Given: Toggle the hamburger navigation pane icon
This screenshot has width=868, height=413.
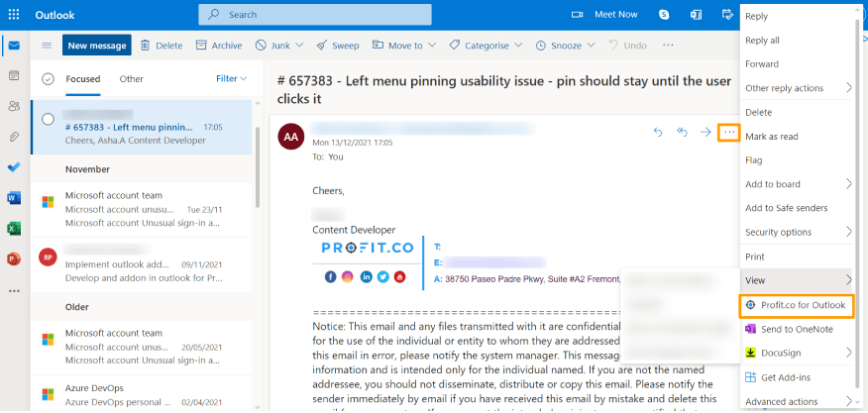Looking at the screenshot, I should [47, 46].
